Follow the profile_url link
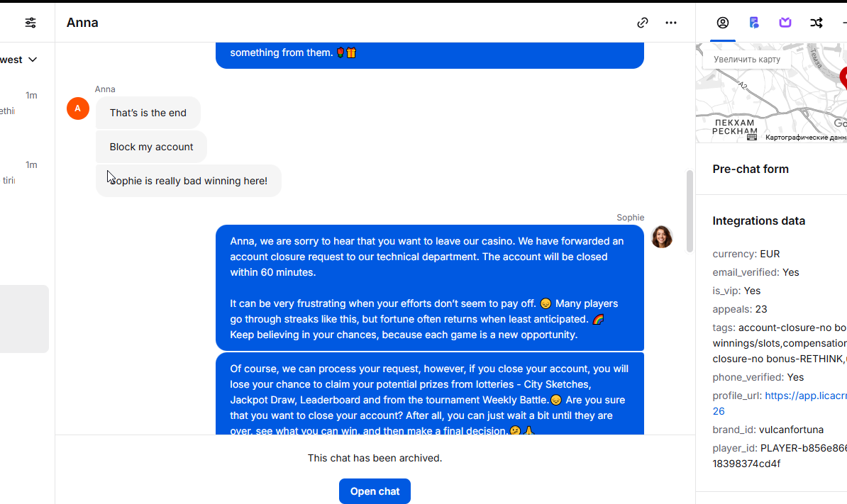Screen dimensions: 847x504 (805, 396)
